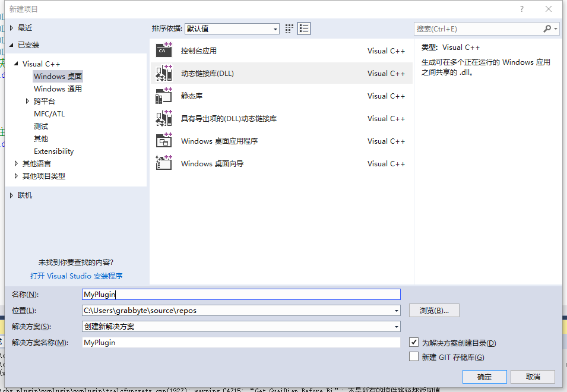
Task: Click the search magnifier icon
Action: point(547,29)
